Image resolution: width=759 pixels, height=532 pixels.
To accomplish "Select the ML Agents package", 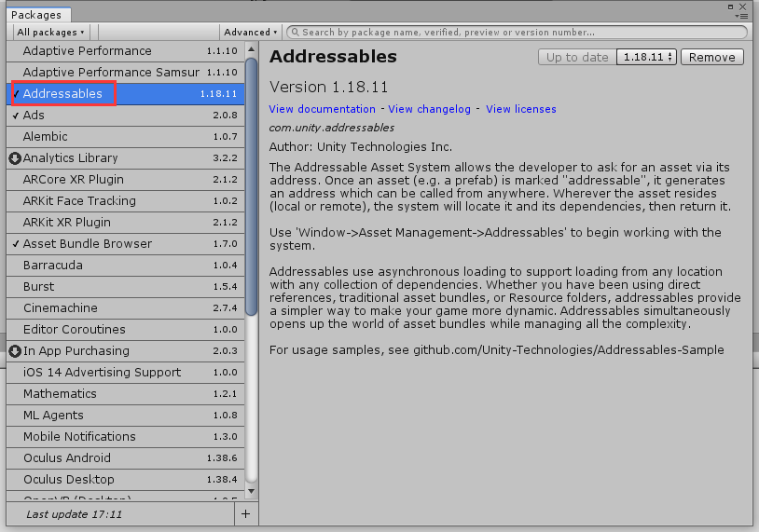I will pyautogui.click(x=126, y=416).
